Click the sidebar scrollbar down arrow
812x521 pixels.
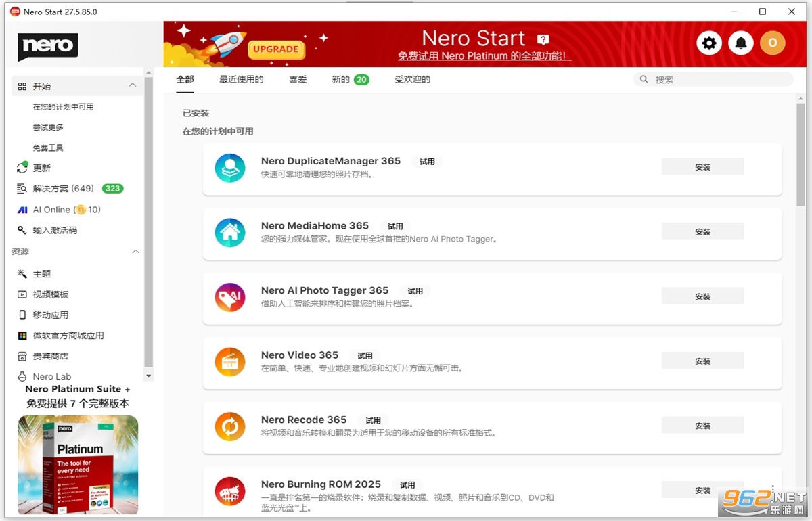(x=149, y=376)
